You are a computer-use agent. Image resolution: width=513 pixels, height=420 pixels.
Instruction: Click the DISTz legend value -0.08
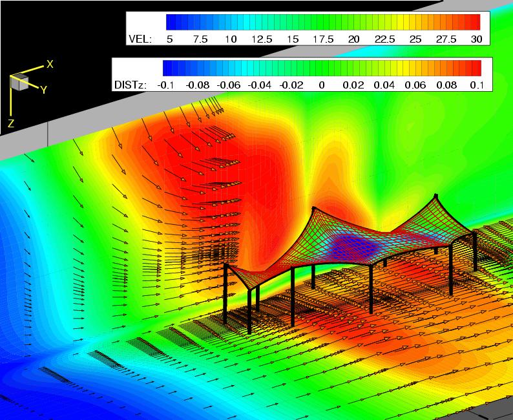point(197,85)
